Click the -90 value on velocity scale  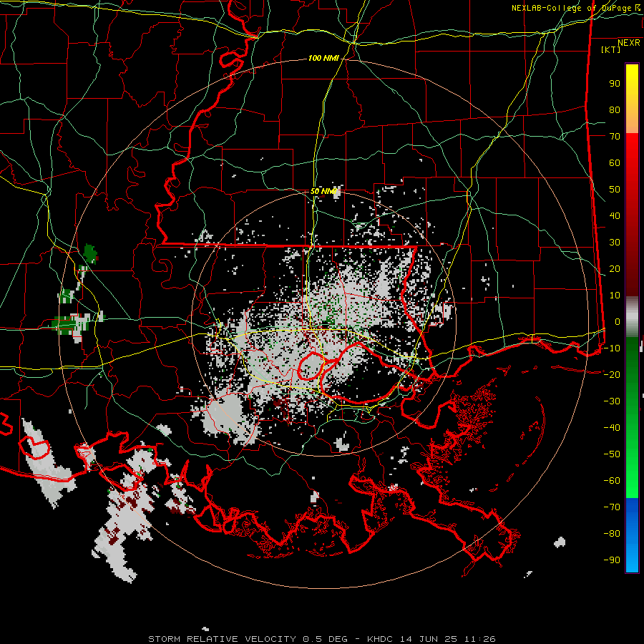coord(612,560)
